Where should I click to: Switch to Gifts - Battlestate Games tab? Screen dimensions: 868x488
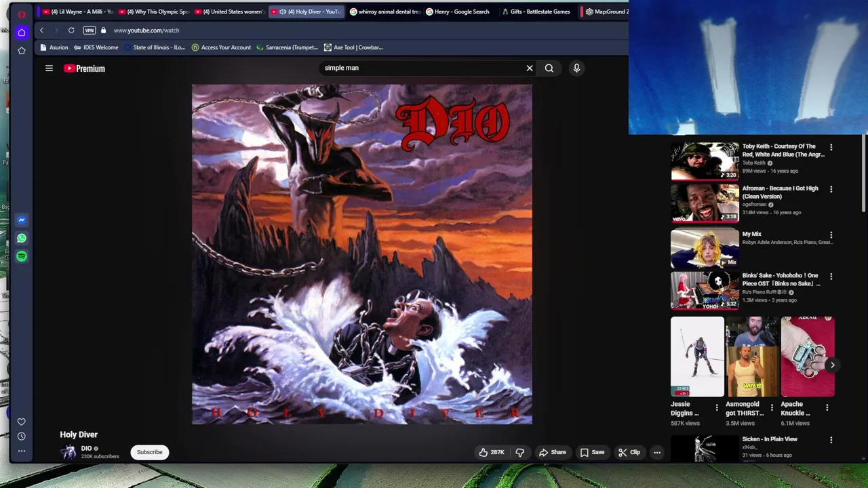point(536,12)
